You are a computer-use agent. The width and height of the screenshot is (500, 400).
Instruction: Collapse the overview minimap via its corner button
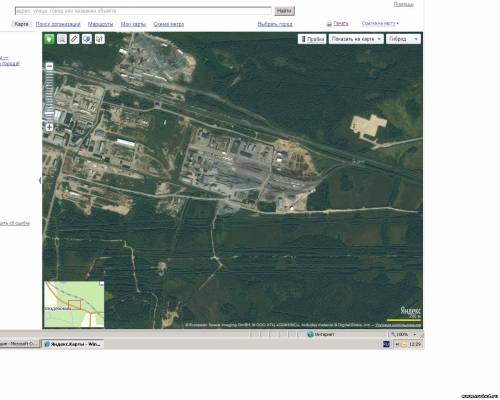click(x=102, y=283)
